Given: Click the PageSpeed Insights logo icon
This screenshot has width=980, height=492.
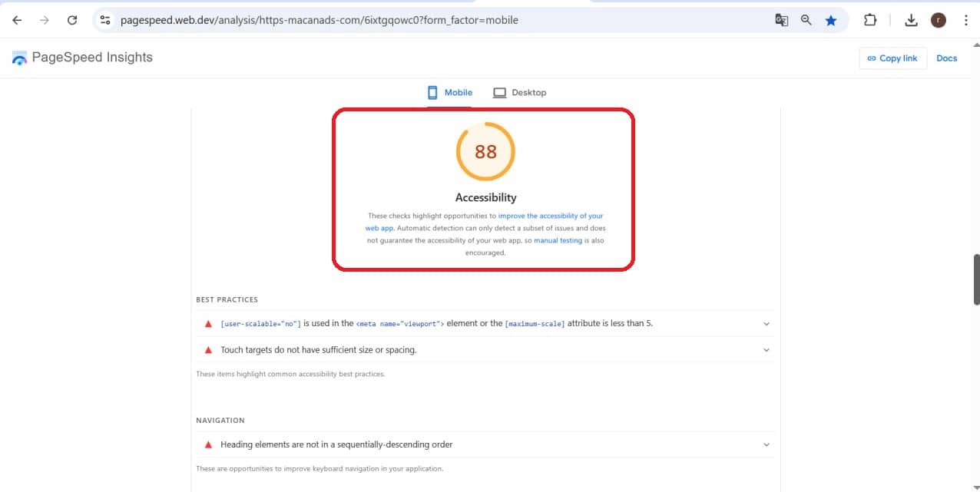Looking at the screenshot, I should pyautogui.click(x=18, y=57).
